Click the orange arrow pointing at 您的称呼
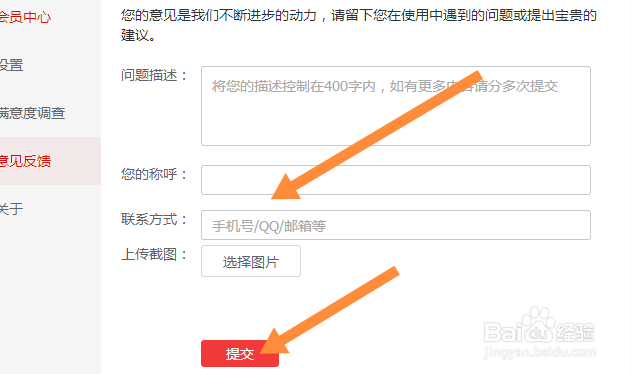 (376, 135)
